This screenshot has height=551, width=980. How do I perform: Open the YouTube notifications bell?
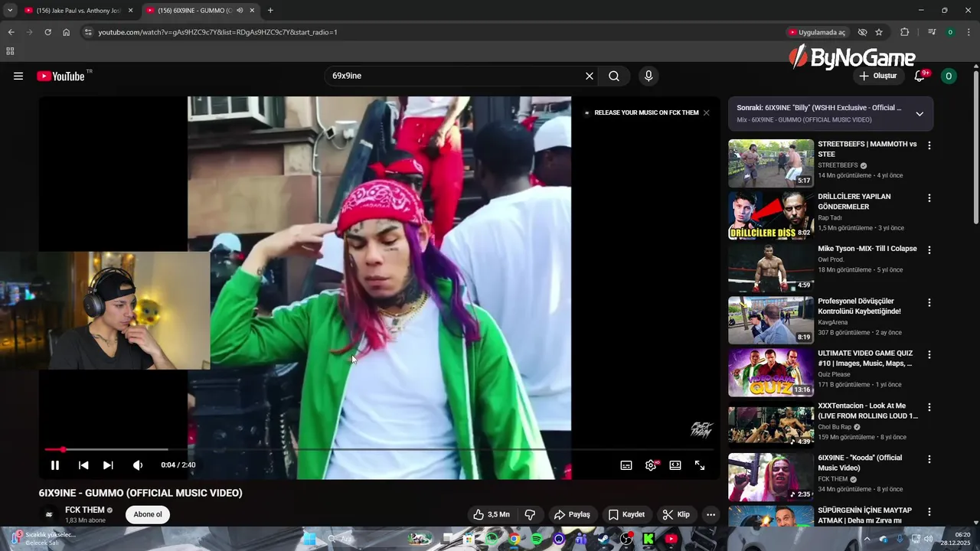tap(921, 76)
